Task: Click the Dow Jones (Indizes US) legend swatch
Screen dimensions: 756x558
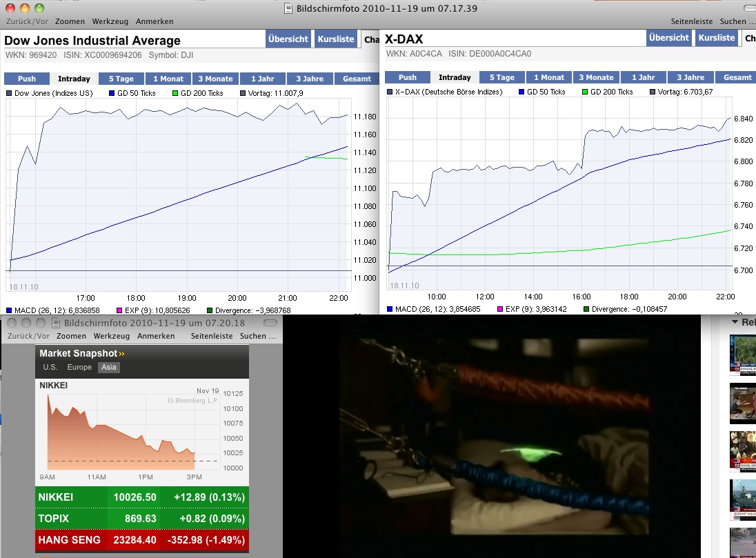Action: pyautogui.click(x=9, y=93)
